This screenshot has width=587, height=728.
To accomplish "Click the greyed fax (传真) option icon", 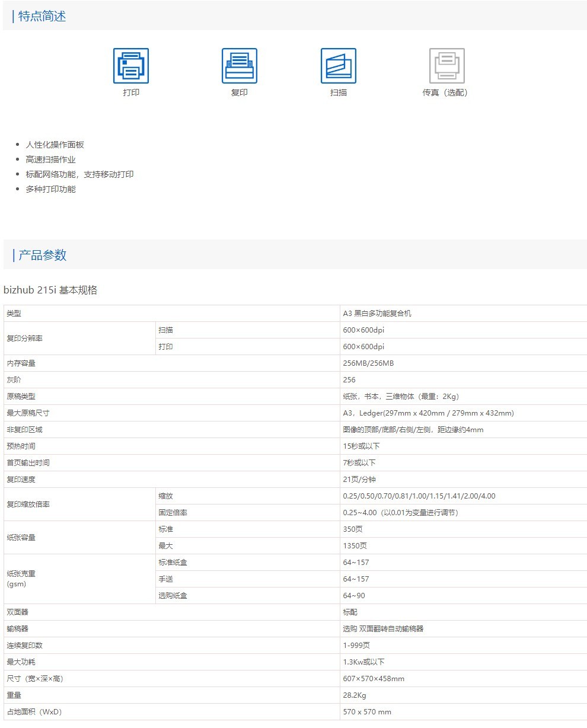I will pos(447,66).
